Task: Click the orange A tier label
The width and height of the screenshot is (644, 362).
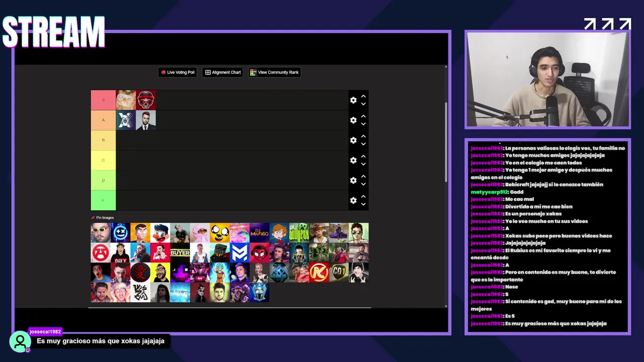Action: click(103, 120)
